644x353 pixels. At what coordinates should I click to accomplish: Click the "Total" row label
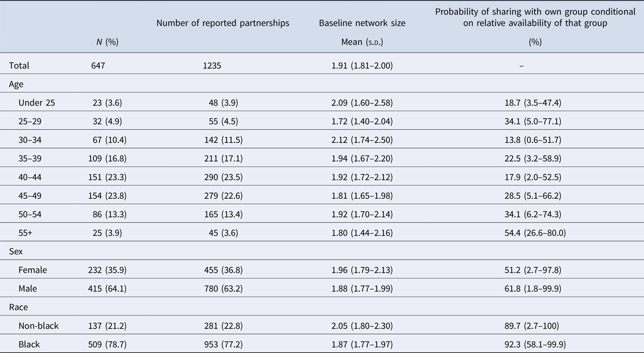[19, 65]
